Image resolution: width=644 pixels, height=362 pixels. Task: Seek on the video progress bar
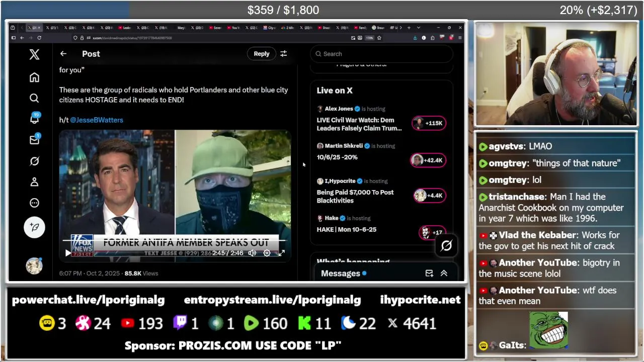[x=175, y=241]
